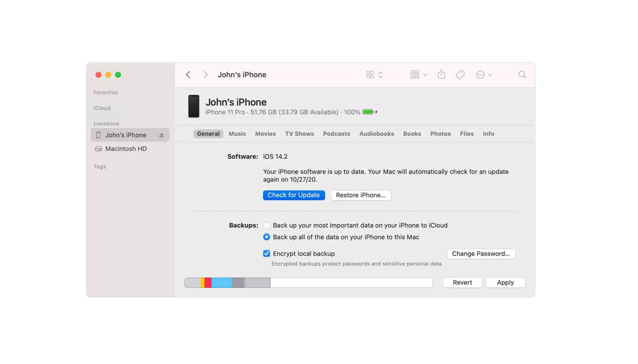Open the Group By options icon

tap(415, 74)
